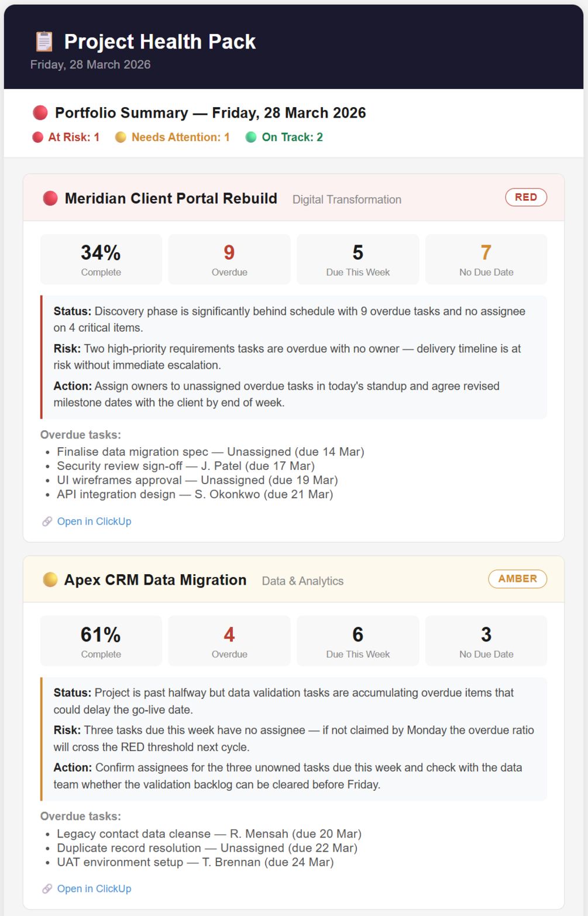Click the amber status dot beside Apex CRM
588x916 pixels.
click(50, 579)
